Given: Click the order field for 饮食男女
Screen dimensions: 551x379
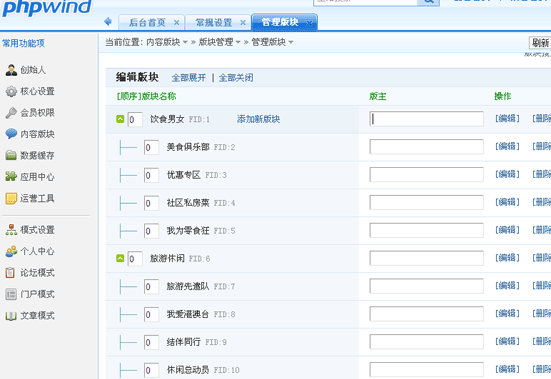Looking at the screenshot, I should click(x=135, y=119).
